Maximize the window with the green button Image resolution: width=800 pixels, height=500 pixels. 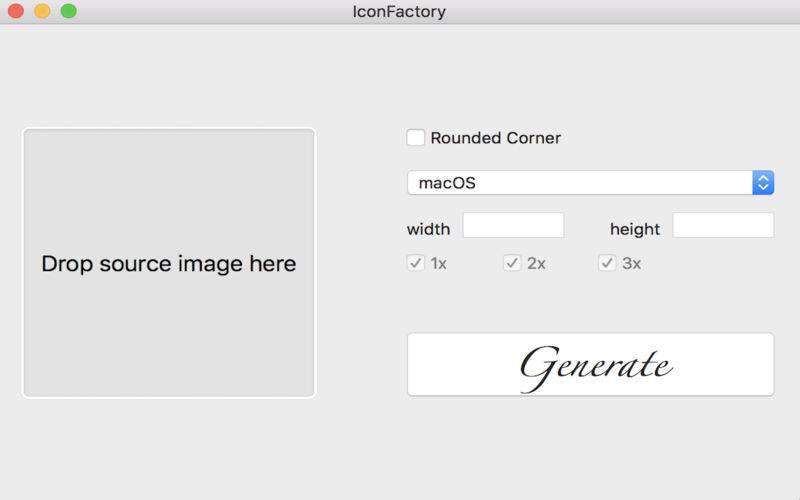[x=69, y=11]
